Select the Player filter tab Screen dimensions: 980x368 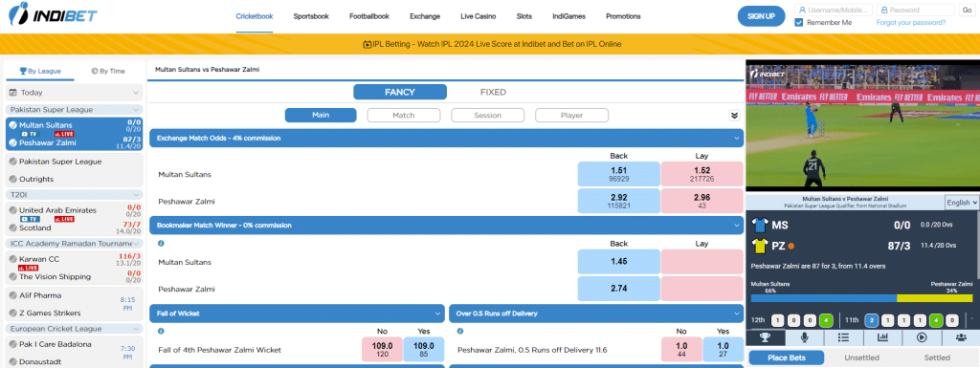point(572,116)
